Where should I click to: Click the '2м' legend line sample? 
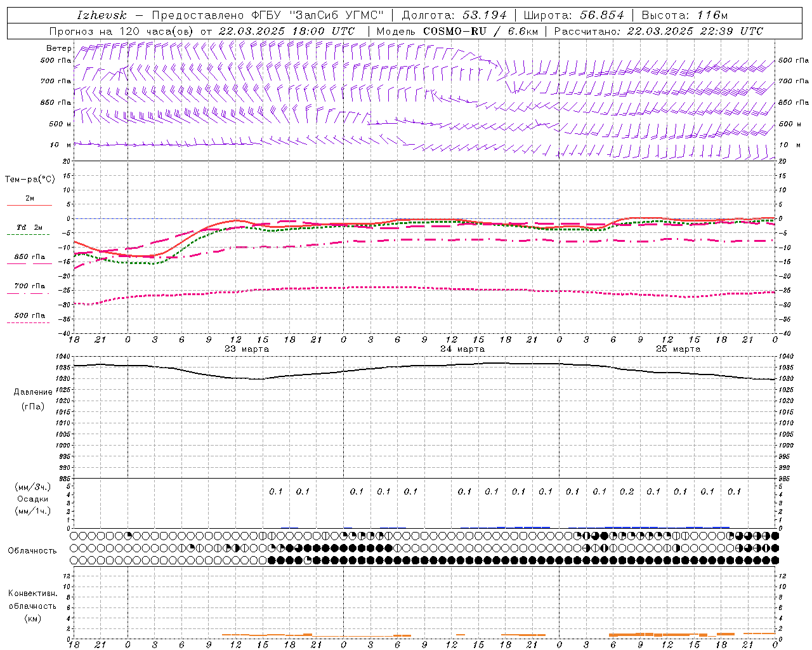pos(29,205)
